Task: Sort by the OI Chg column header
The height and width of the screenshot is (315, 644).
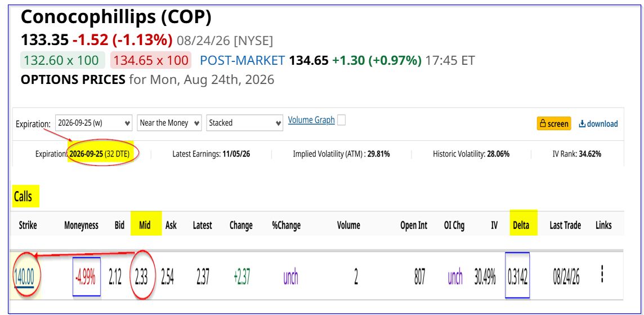Action: pos(455,225)
